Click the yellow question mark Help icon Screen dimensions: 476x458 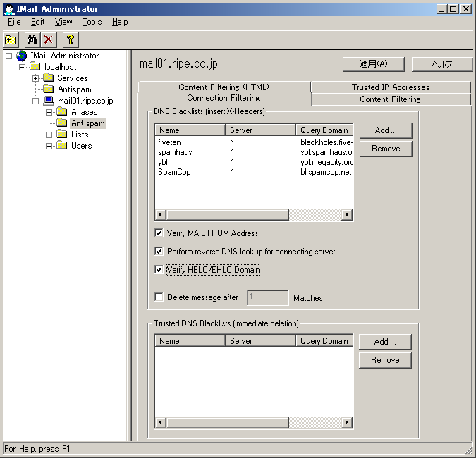click(x=71, y=39)
